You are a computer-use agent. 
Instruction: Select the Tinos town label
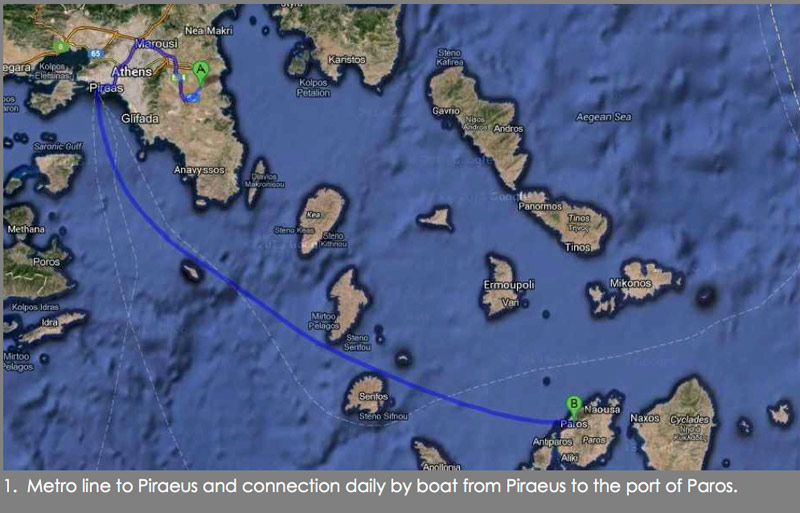(x=578, y=248)
